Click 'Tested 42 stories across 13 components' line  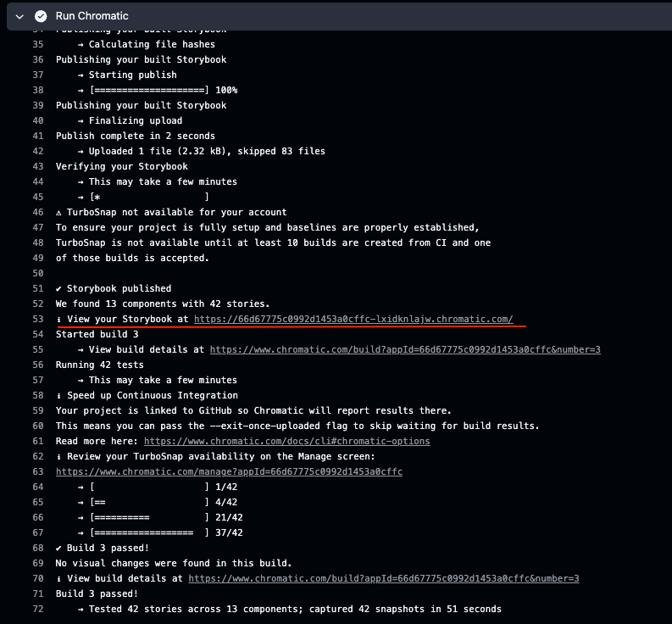(x=289, y=609)
